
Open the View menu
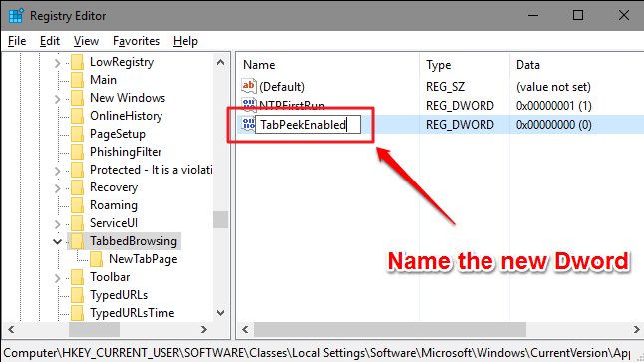point(86,41)
